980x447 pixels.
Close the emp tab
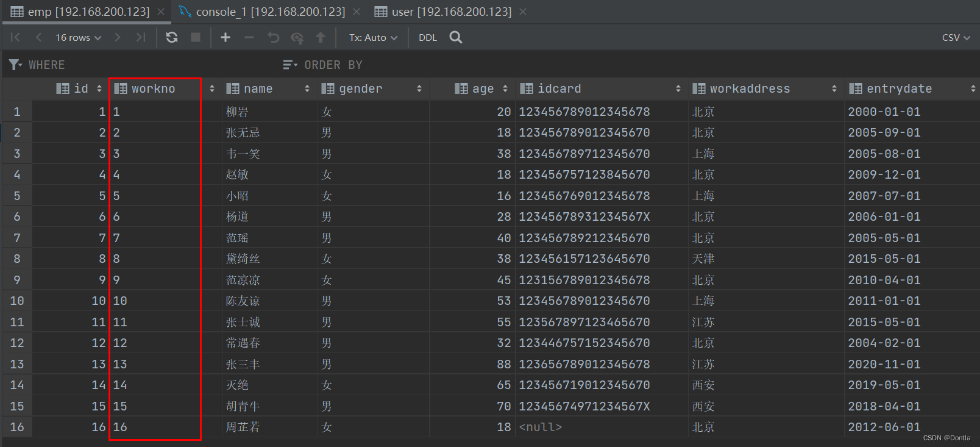[161, 12]
